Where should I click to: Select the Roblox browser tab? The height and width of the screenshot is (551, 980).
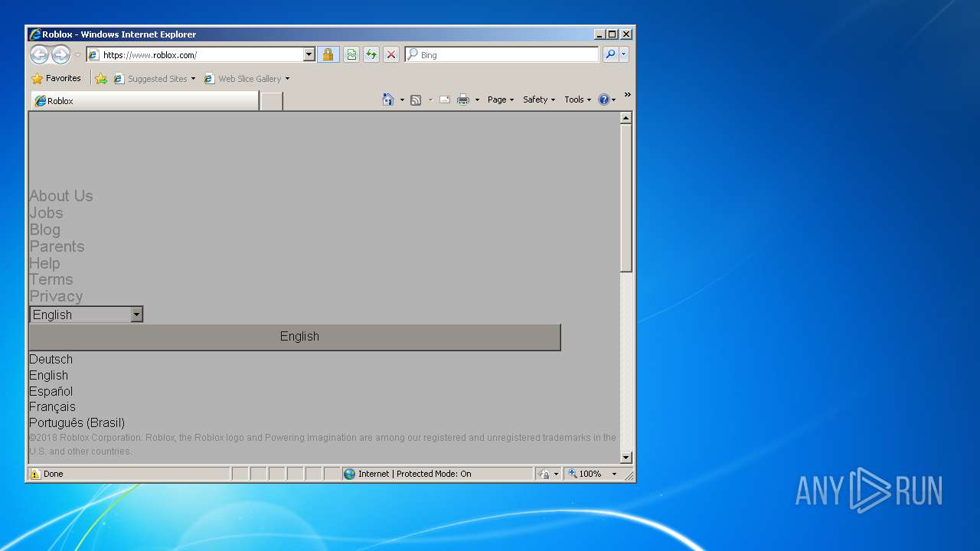[x=145, y=101]
